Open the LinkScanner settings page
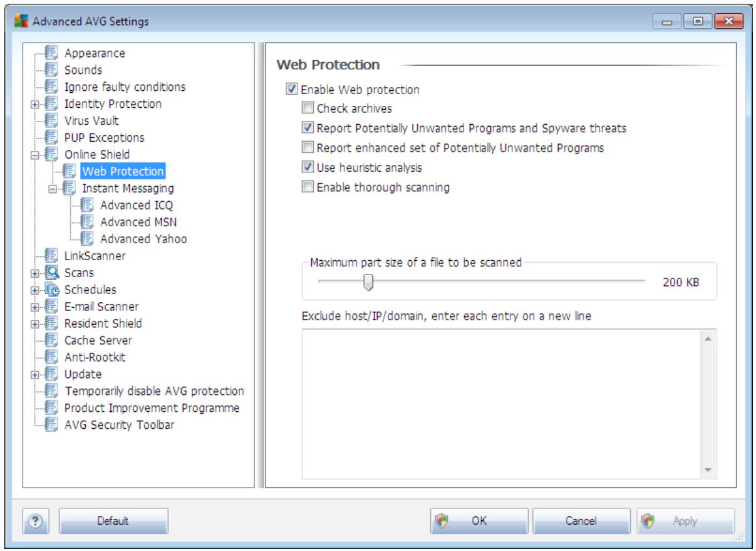The height and width of the screenshot is (551, 756). click(x=95, y=256)
